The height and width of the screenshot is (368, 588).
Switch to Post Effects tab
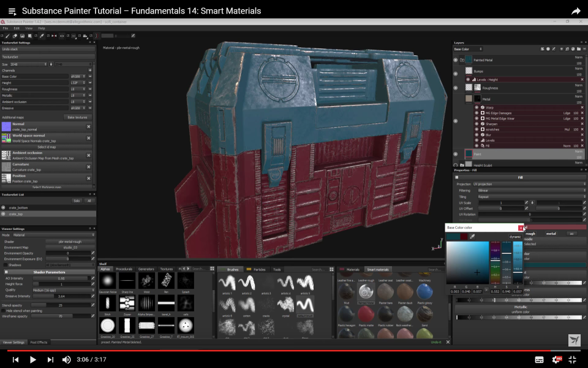(39, 342)
